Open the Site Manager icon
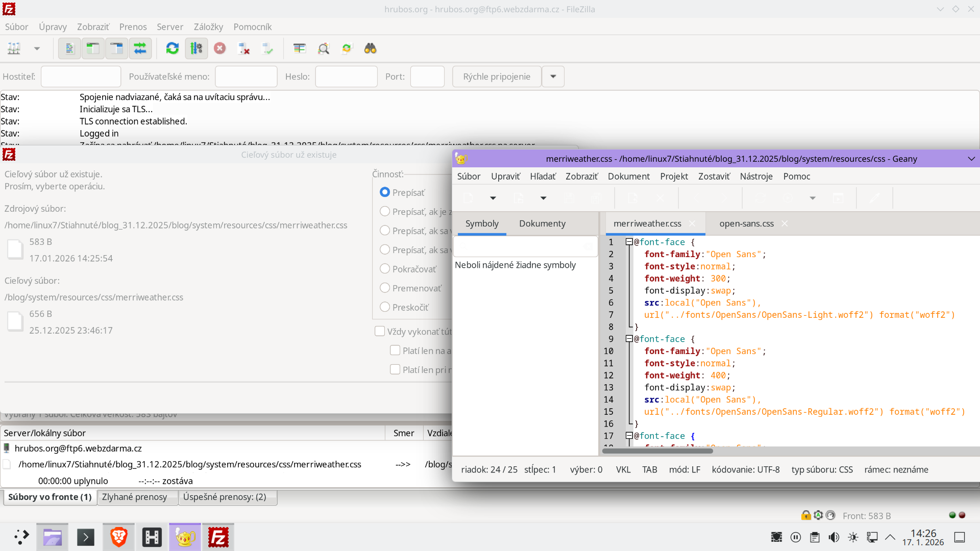The height and width of the screenshot is (551, 980). coord(14,48)
